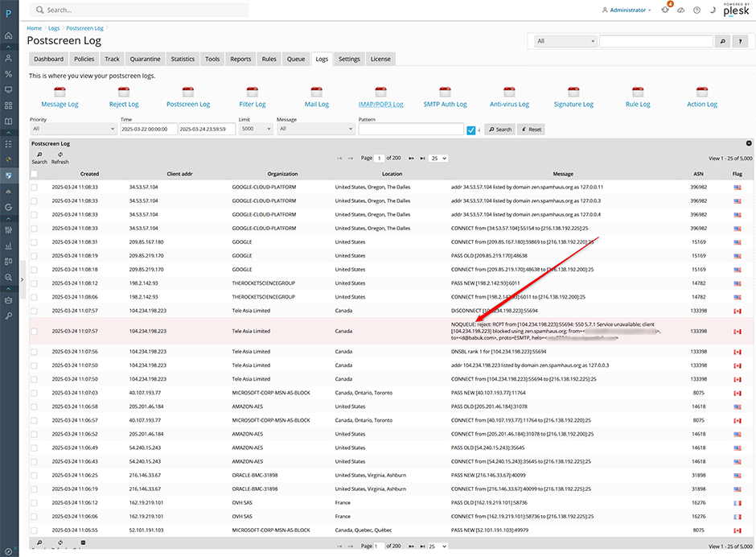Open the IMAP/POP3 Log link
Screen dimensions: 756x557
pos(381,105)
